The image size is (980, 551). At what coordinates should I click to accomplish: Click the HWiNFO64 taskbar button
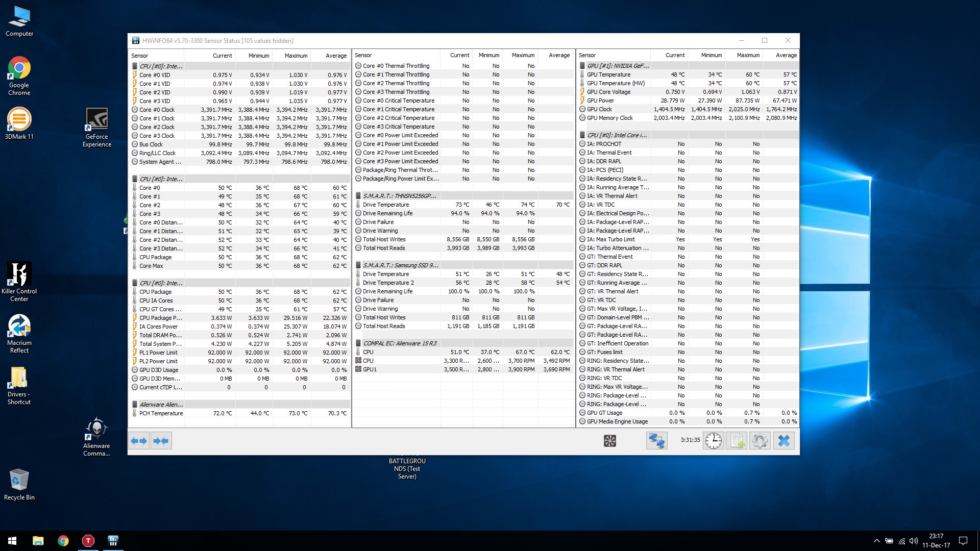pyautogui.click(x=113, y=541)
